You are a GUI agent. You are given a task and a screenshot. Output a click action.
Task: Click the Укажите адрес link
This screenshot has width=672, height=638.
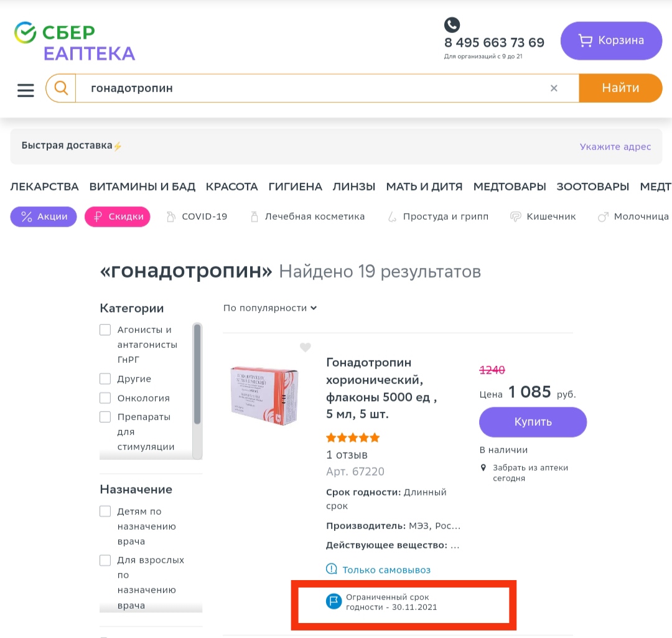615,146
